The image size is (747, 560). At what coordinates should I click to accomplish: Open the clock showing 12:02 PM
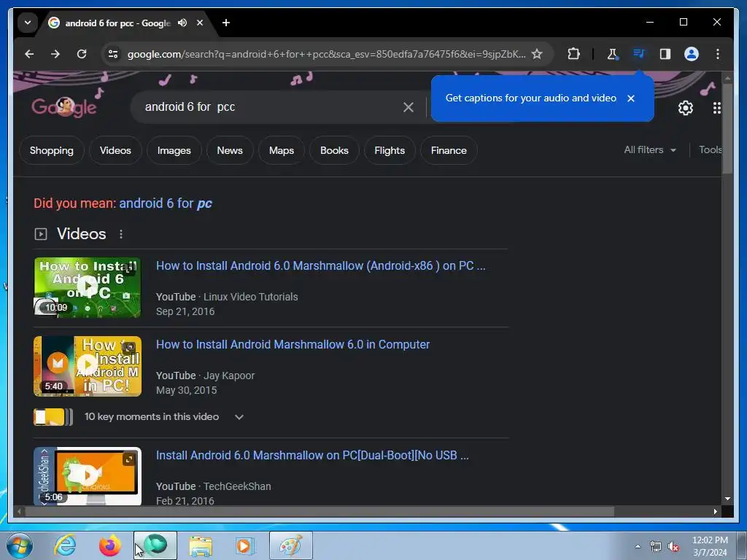click(x=710, y=546)
